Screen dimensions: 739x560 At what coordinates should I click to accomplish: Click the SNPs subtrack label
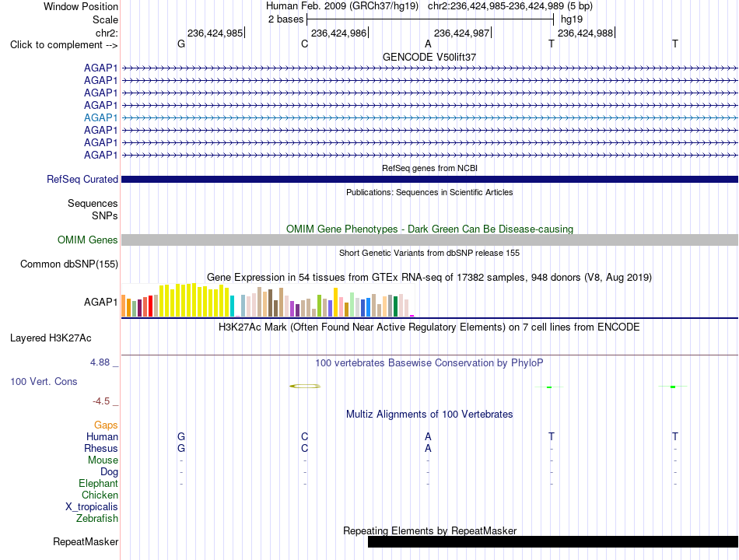[x=105, y=215]
